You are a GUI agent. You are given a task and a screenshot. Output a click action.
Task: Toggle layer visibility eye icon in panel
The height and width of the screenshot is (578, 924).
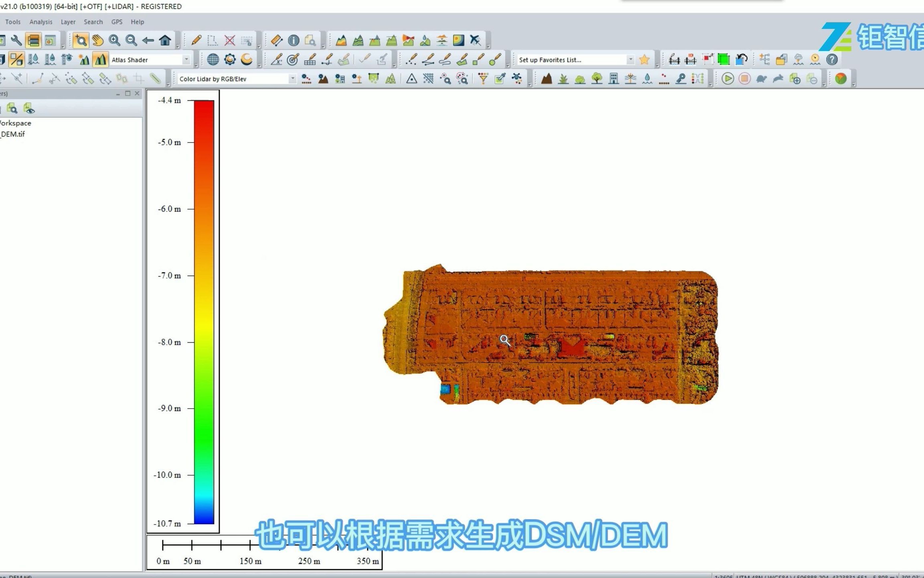(29, 108)
